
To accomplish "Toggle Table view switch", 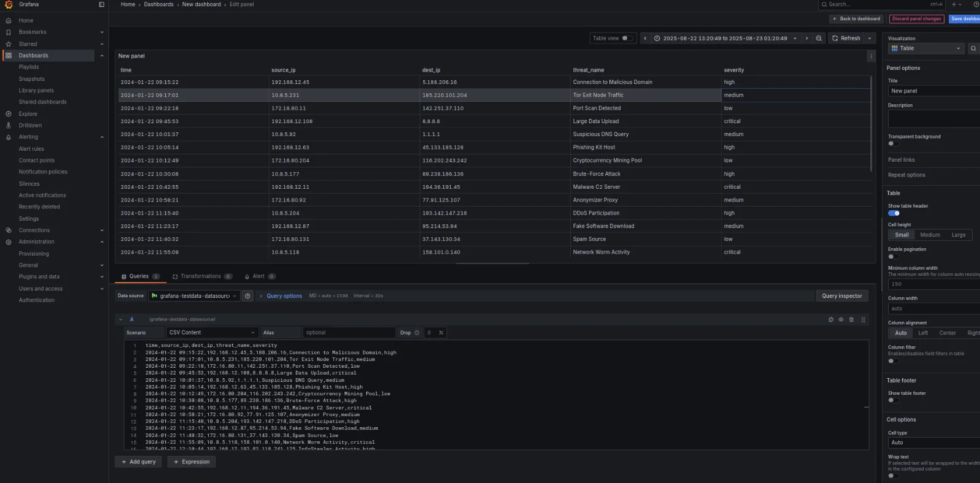I will (627, 38).
